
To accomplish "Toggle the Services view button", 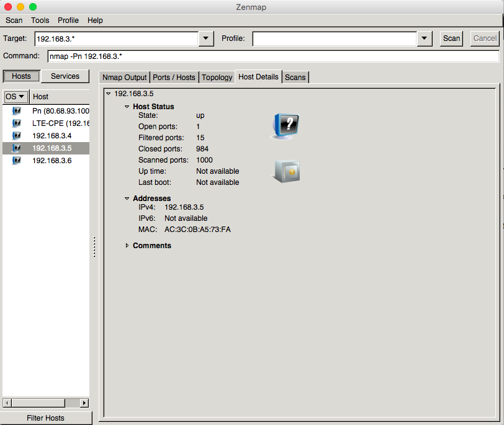I will click(x=65, y=76).
